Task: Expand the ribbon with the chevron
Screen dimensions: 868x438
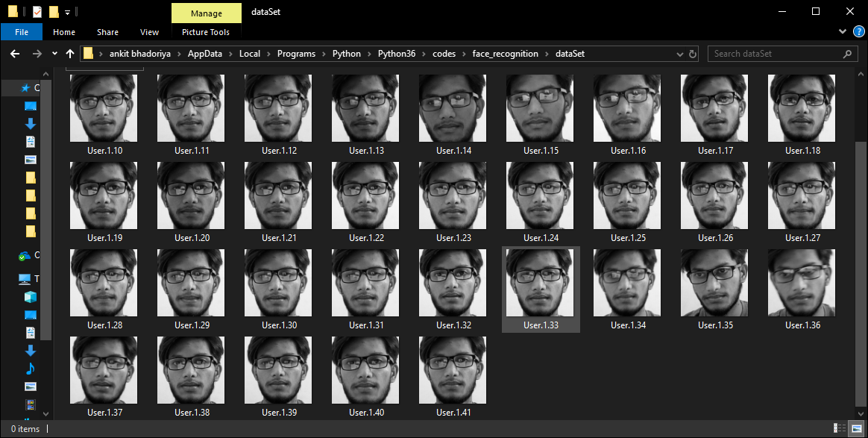Action: [x=843, y=32]
